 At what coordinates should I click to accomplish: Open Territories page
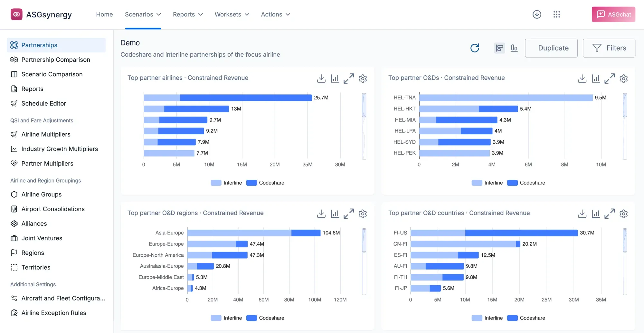coord(56,267)
